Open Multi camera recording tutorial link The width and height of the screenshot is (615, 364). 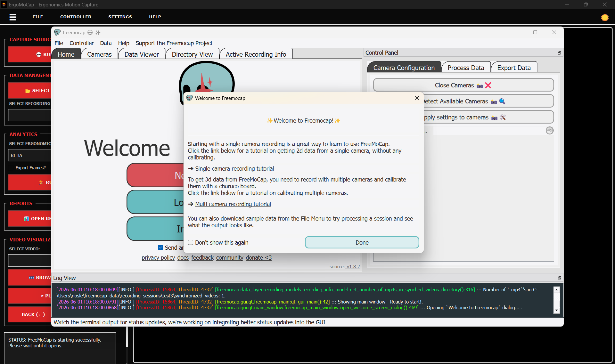[233, 204]
